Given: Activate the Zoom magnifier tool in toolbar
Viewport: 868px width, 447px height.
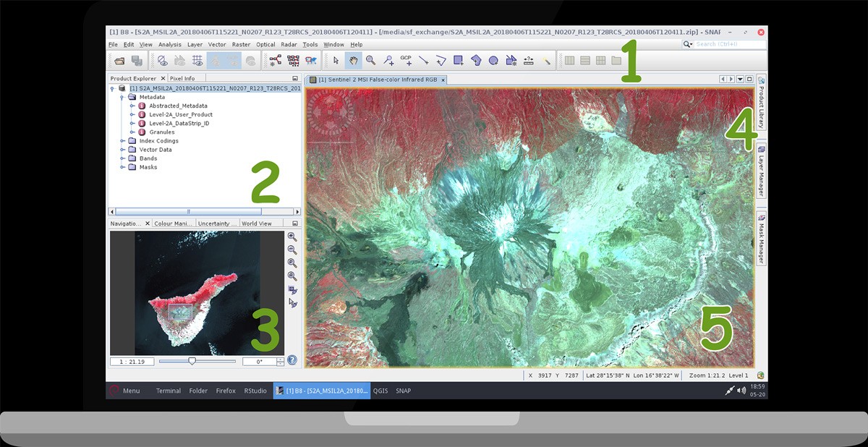Looking at the screenshot, I should [370, 61].
